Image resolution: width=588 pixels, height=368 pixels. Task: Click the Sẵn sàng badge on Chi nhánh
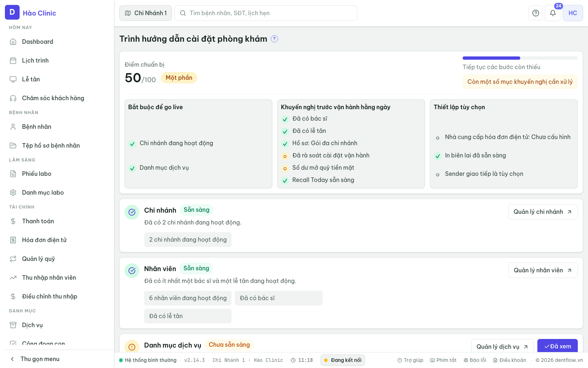(x=196, y=210)
